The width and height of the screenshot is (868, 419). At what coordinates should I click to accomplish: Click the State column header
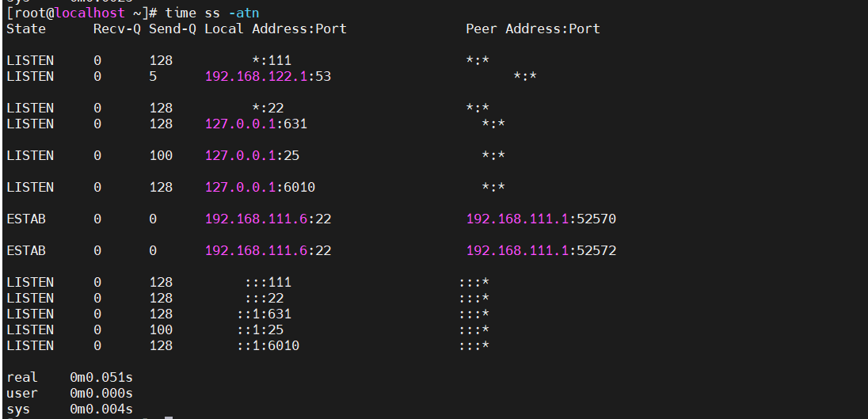coord(26,29)
